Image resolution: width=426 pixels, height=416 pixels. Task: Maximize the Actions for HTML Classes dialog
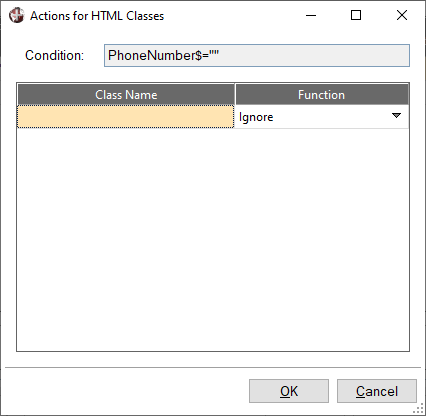click(356, 15)
